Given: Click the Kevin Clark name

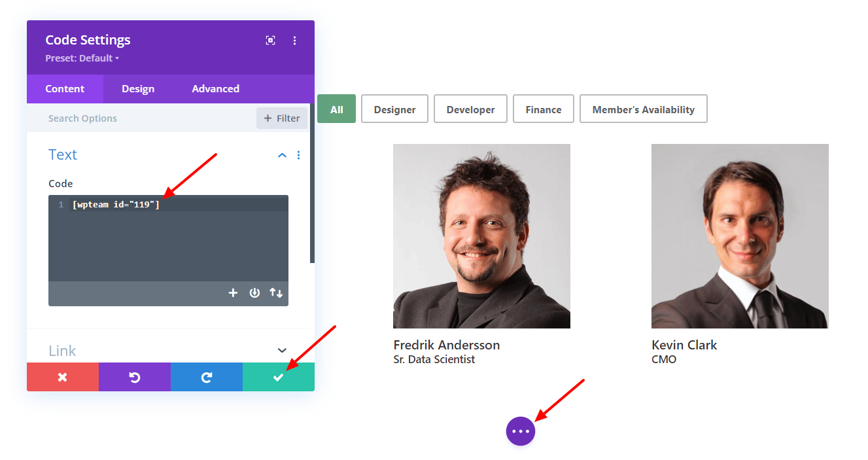Looking at the screenshot, I should (x=684, y=345).
